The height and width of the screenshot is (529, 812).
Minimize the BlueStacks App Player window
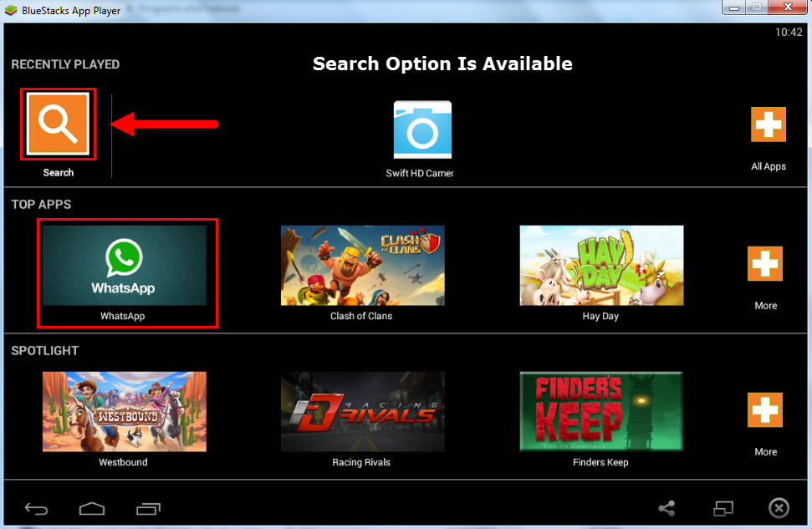[x=734, y=8]
